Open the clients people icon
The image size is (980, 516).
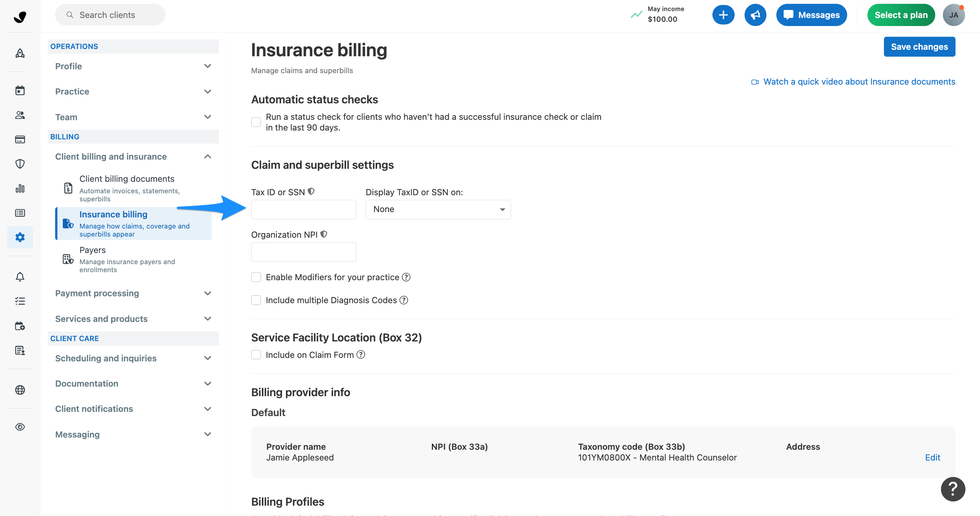point(20,115)
